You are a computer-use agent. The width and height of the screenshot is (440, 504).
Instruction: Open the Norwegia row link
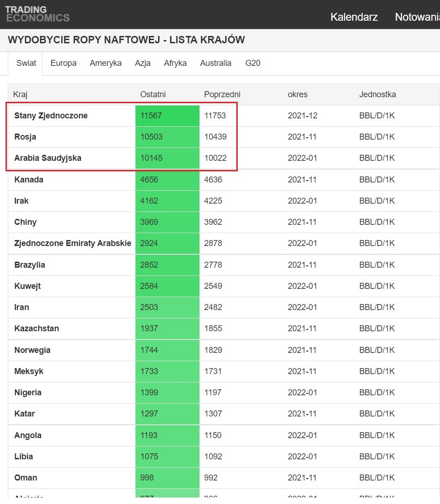tap(32, 350)
